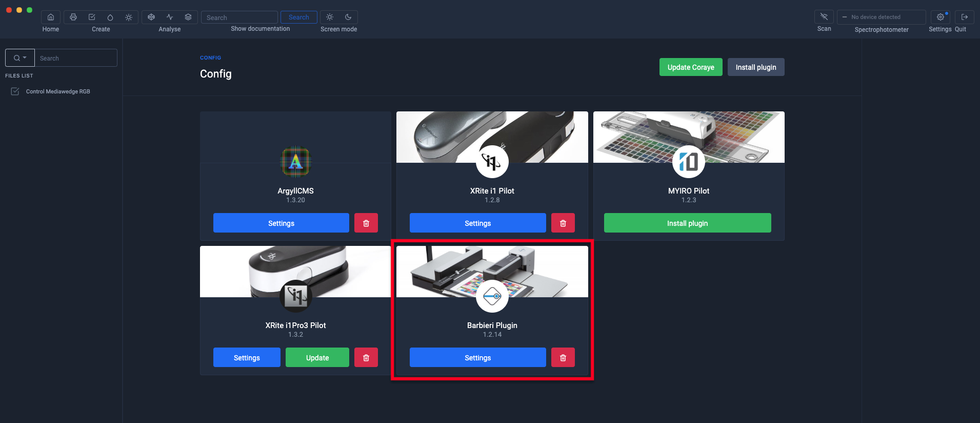Click the checkbox-edit icon in Create group
The image size is (980, 423).
tap(92, 17)
